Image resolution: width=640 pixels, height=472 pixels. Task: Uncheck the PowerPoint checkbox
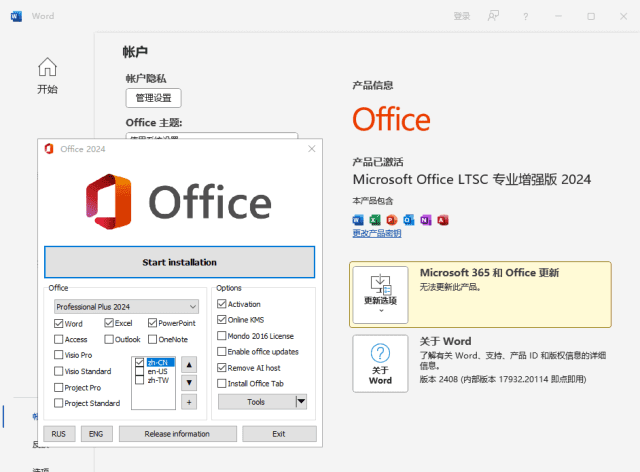pos(152,323)
